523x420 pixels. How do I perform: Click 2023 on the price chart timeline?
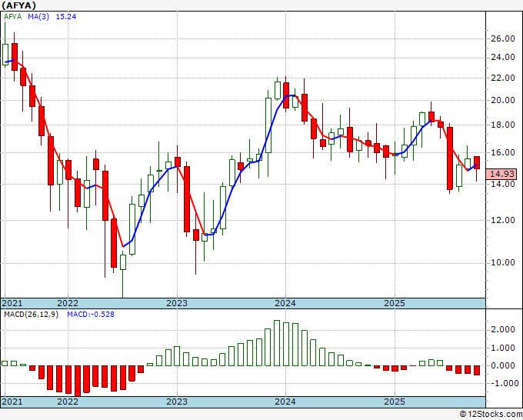pyautogui.click(x=177, y=303)
